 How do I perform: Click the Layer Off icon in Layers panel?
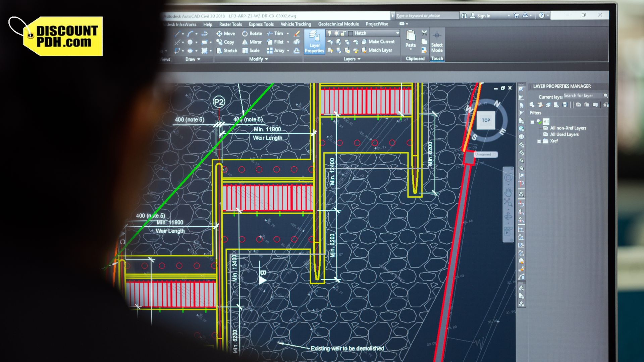coord(330,42)
